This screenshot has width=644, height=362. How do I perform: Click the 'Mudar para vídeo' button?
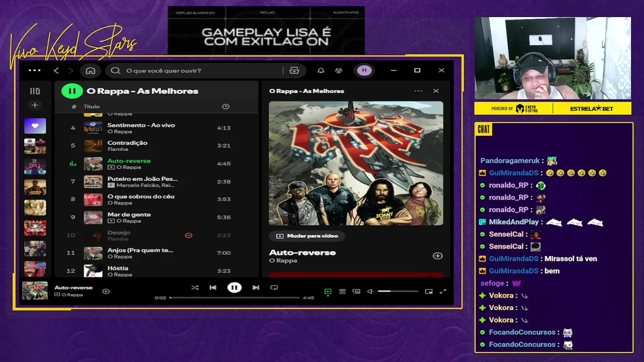[307, 236]
